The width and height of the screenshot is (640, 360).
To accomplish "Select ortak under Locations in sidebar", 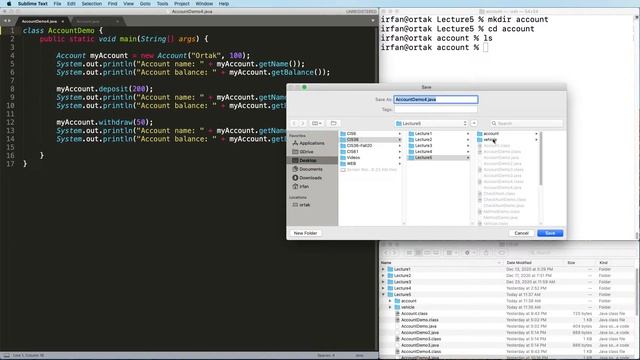I will 304,205.
